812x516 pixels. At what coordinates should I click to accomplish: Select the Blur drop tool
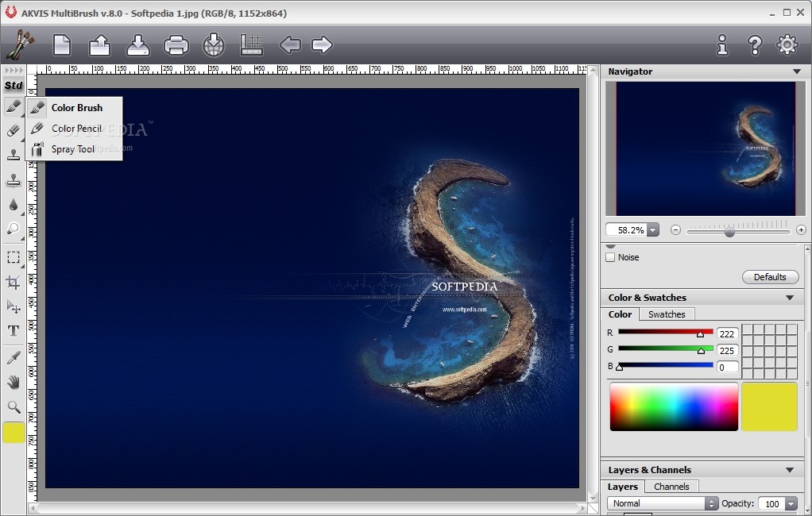tap(14, 205)
